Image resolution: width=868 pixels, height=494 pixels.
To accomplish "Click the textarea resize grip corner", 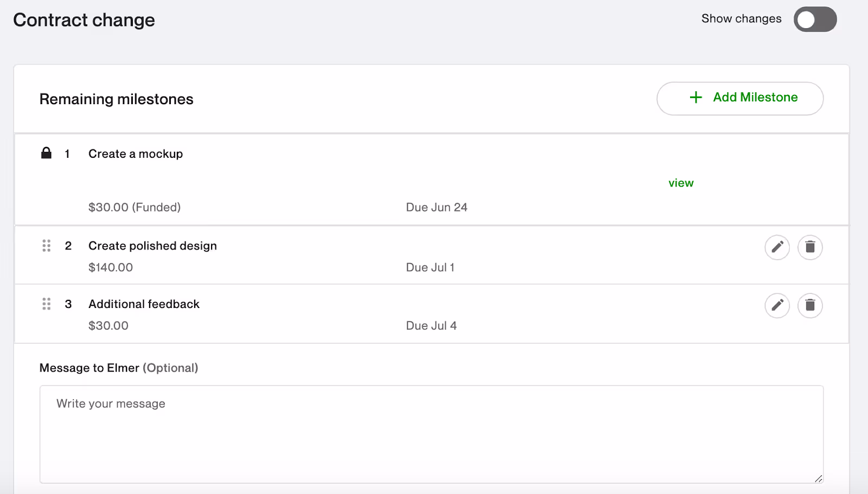I will (x=819, y=478).
